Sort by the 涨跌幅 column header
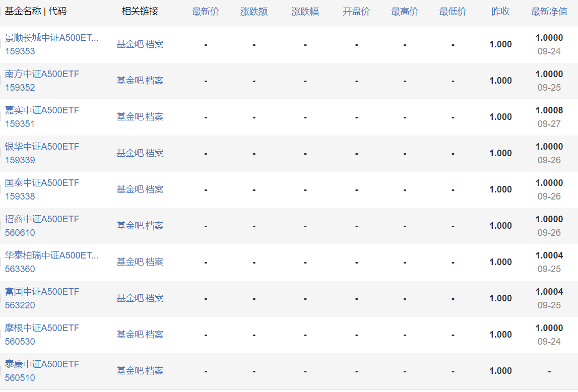Viewport: 578px width, 392px height. click(305, 12)
